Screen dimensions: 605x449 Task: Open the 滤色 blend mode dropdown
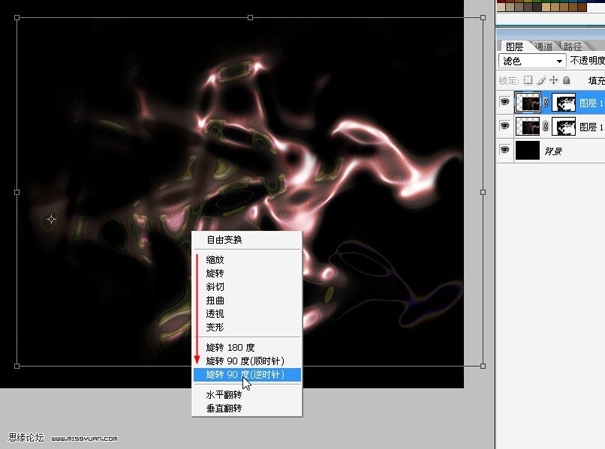click(532, 61)
